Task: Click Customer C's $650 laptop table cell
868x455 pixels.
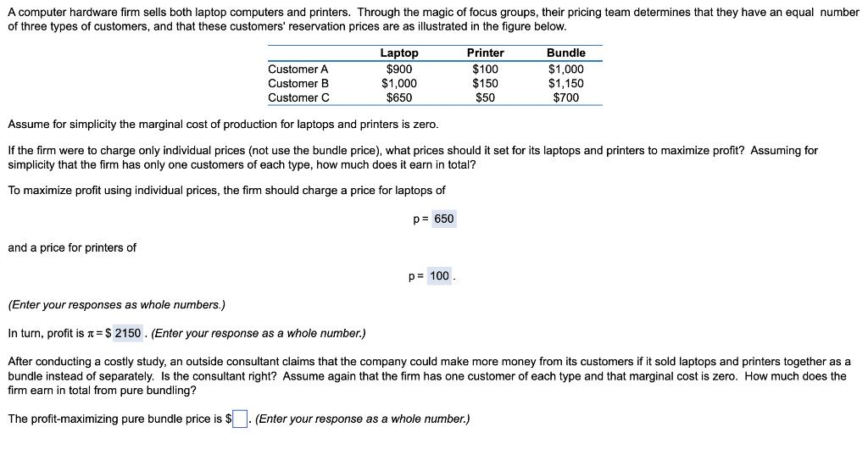Action: [398, 97]
